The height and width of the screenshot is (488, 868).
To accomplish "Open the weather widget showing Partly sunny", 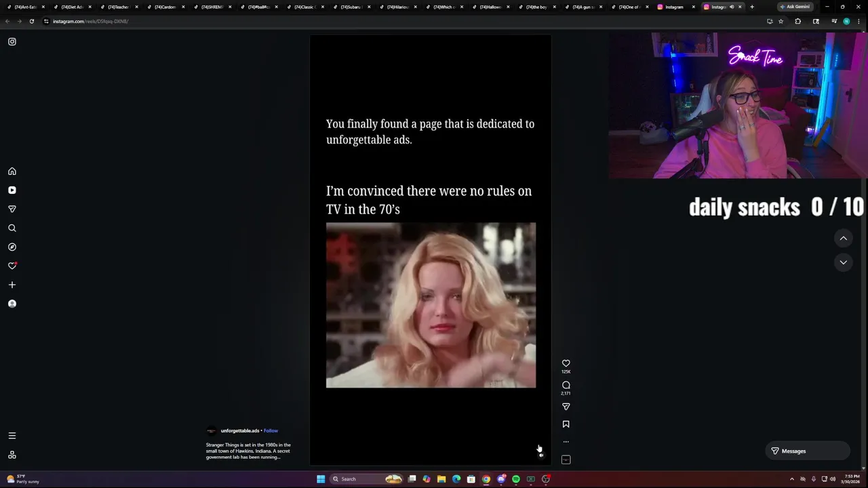I will pos(23,479).
